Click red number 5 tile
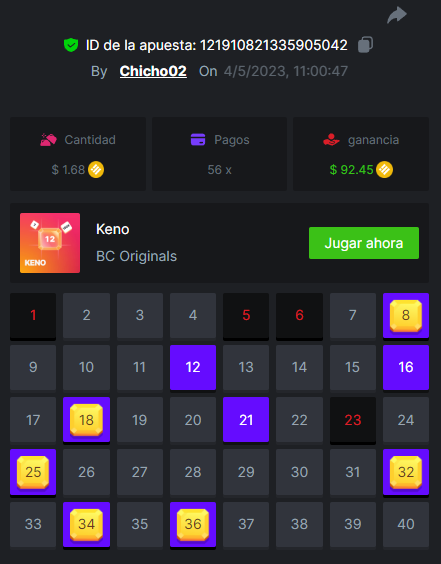 pos(246,315)
